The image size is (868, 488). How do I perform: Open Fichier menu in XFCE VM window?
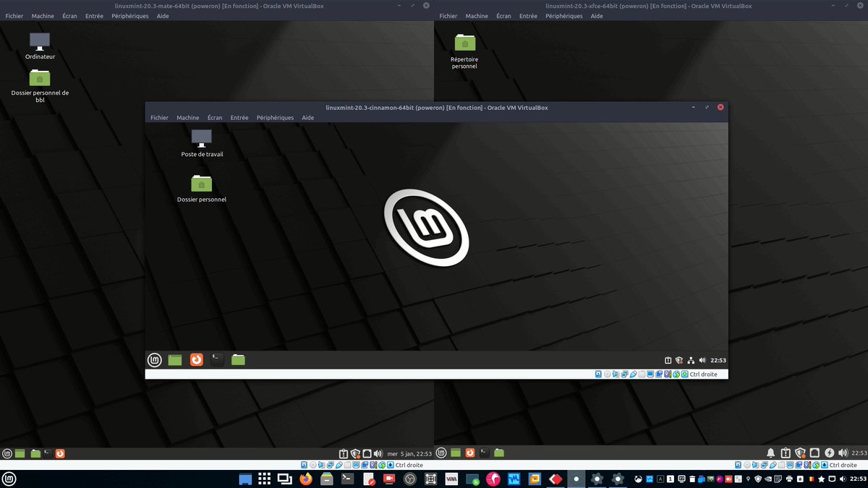[448, 16]
